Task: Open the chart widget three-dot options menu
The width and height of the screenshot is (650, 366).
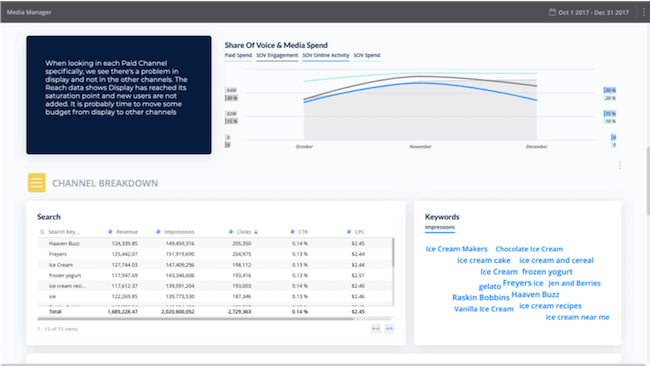Action: coord(620,165)
